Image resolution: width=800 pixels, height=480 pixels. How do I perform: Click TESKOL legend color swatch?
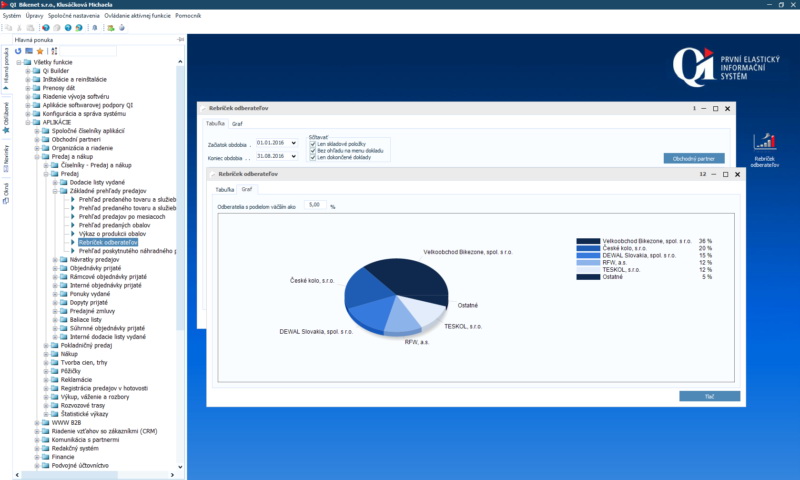click(x=588, y=269)
